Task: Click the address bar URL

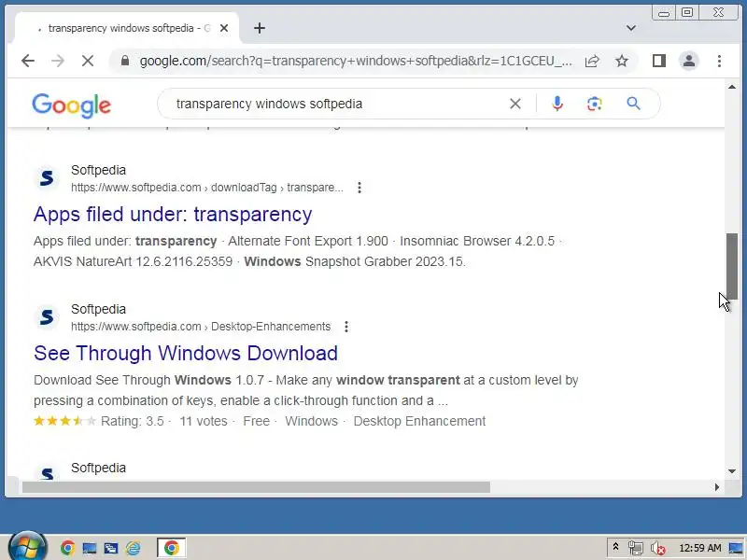Action: coord(356,61)
